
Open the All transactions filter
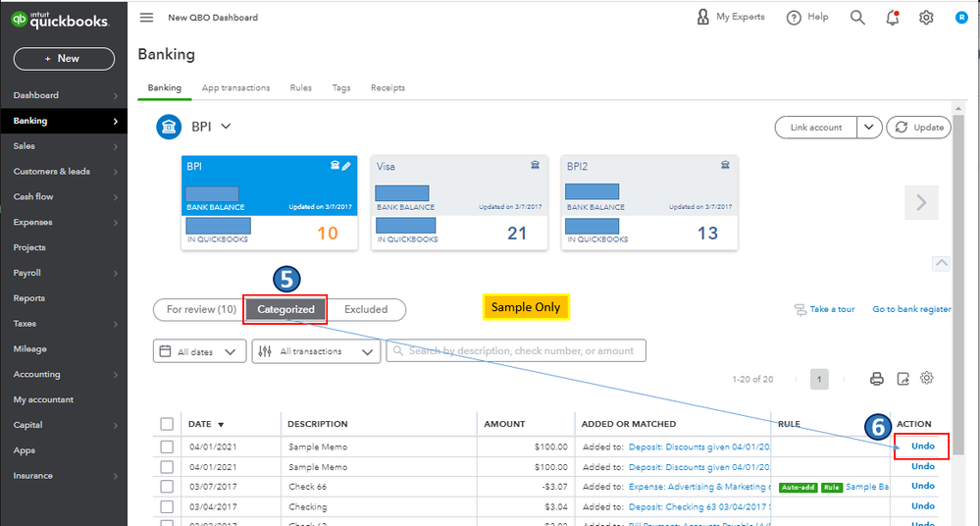pos(316,351)
